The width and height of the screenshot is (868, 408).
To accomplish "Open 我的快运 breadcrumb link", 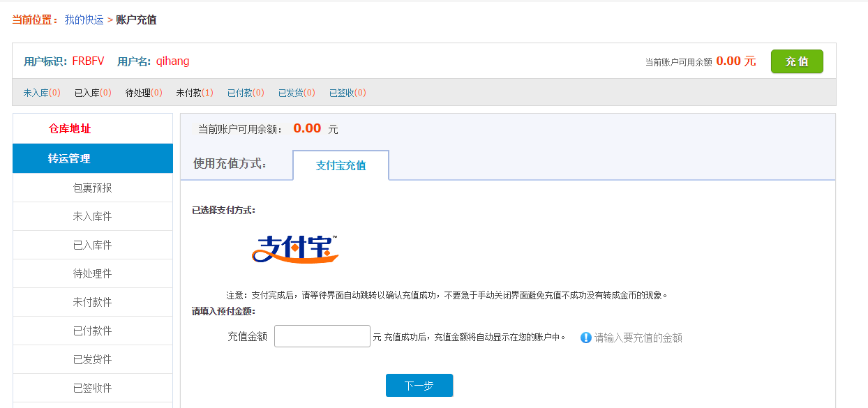I will (84, 20).
